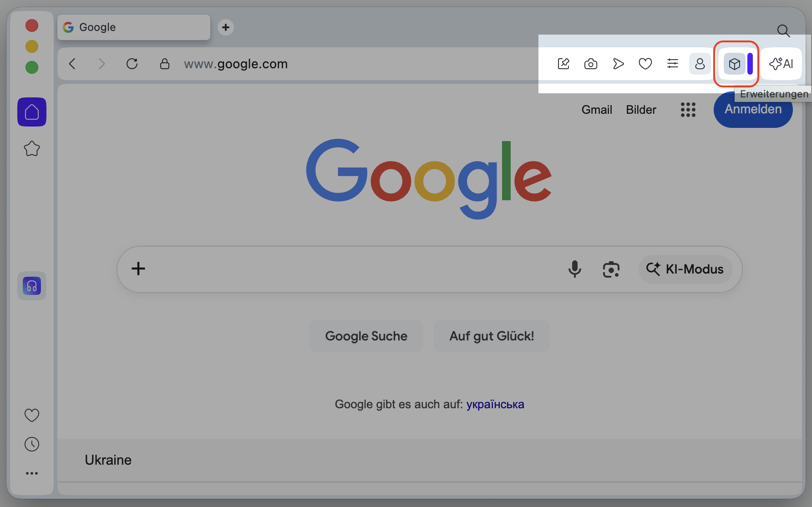The width and height of the screenshot is (812, 507).
Task: Open the flow send arrow icon
Action: click(x=618, y=64)
